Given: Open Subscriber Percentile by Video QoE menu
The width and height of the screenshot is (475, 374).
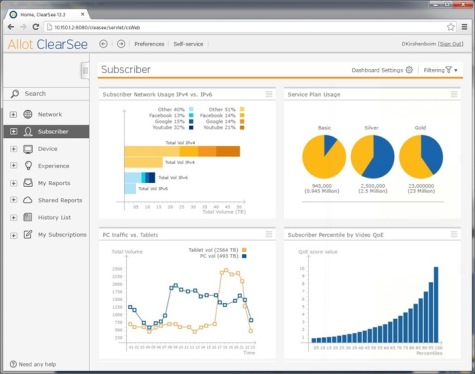Looking at the screenshot, I should click(454, 234).
